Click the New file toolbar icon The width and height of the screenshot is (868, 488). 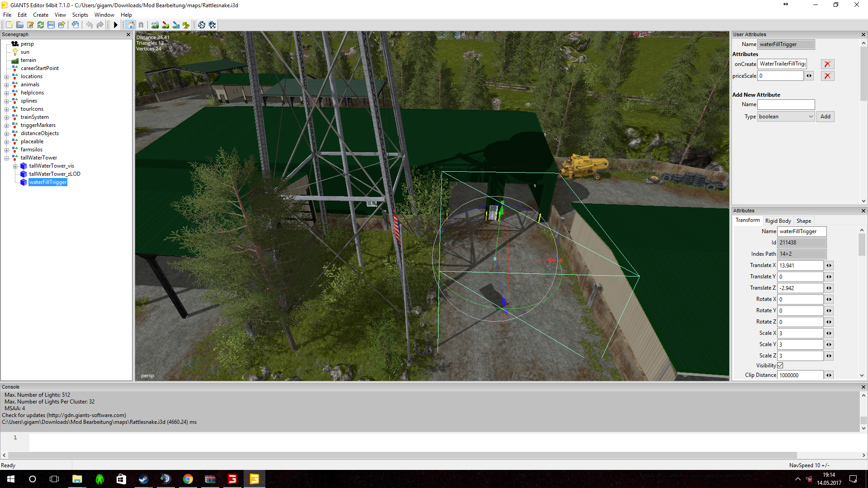tap(9, 25)
